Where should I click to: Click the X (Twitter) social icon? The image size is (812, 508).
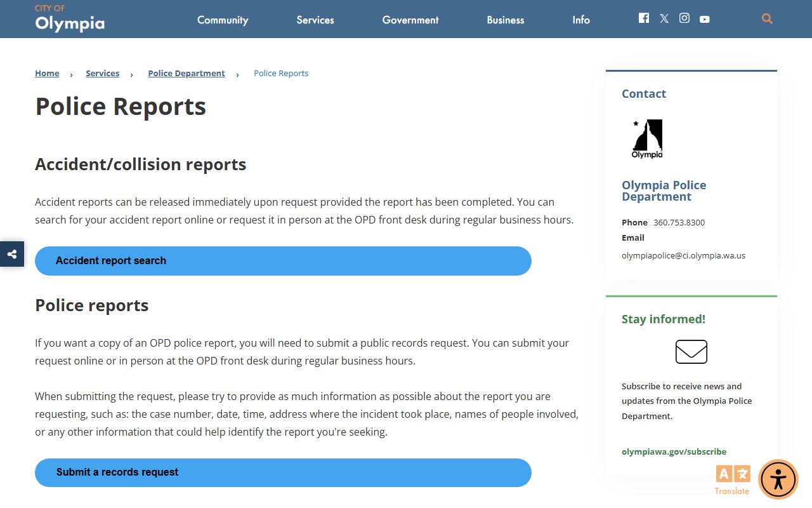664,18
